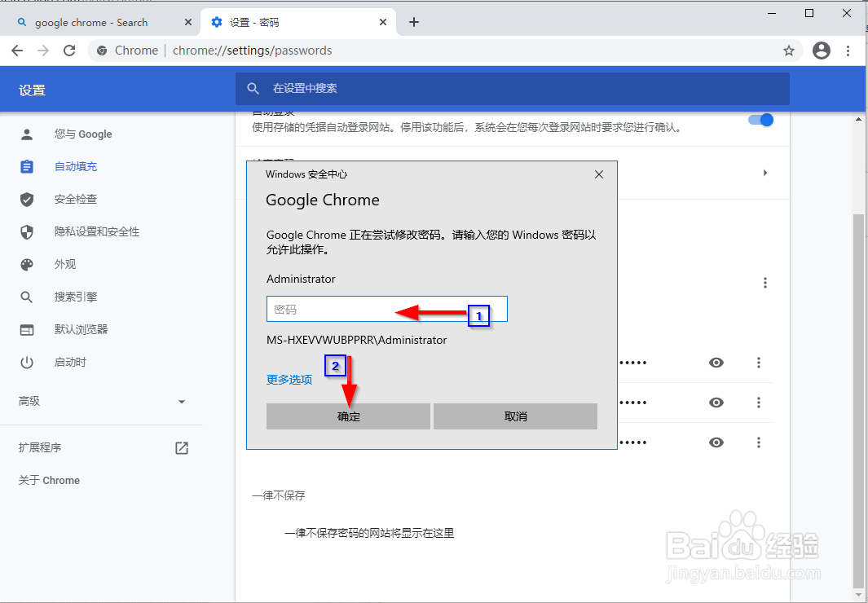The width and height of the screenshot is (868, 603).
Task: Open the Chrome profile avatar
Action: click(822, 51)
